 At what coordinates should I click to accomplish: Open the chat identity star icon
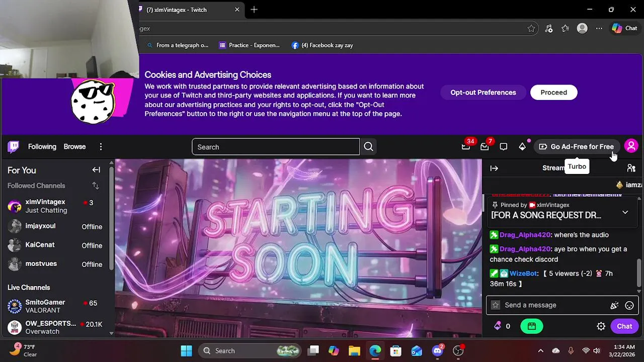tap(496, 305)
